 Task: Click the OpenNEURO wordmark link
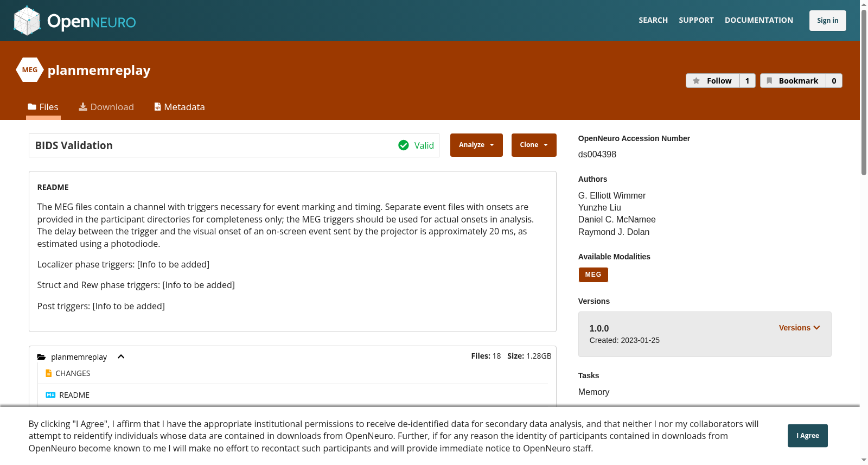(92, 22)
